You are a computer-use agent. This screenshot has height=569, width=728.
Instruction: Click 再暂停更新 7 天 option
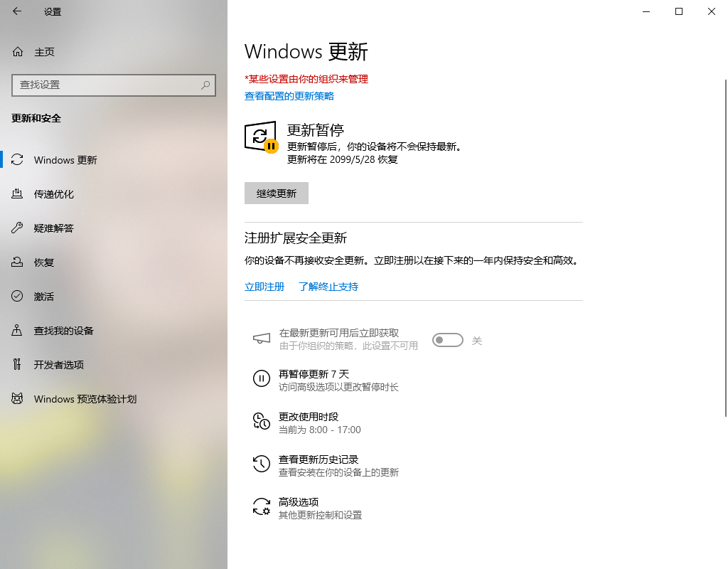(x=326, y=380)
